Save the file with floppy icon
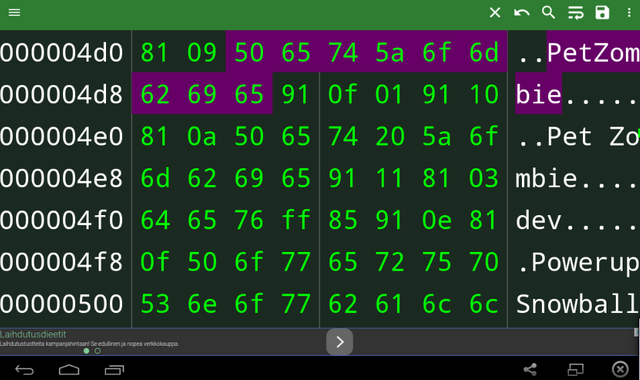This screenshot has height=380, width=640. (602, 13)
